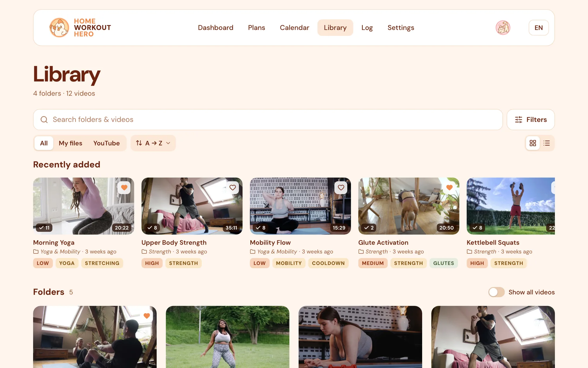Select the All source tab

(44, 143)
